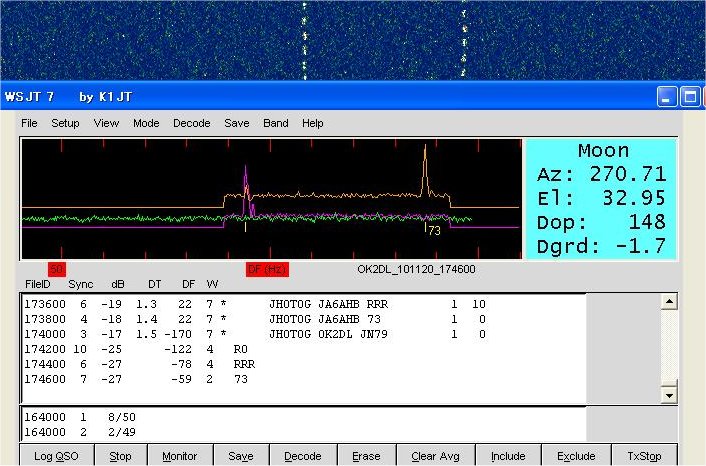Click the 164000 2 2/49 average line

point(80,432)
